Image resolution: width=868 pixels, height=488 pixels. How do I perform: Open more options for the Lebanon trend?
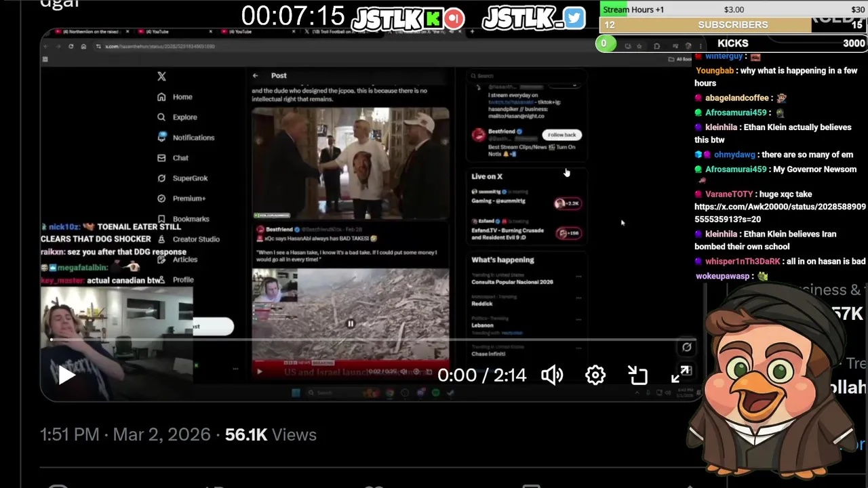(x=578, y=319)
